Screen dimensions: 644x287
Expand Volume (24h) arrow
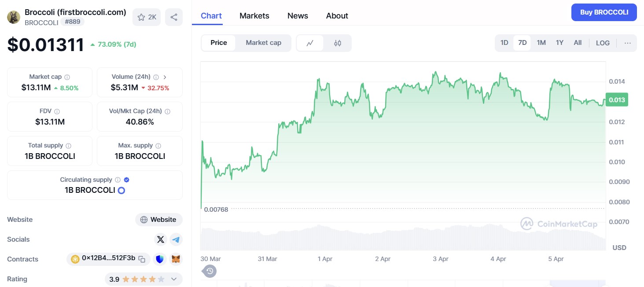(x=165, y=77)
